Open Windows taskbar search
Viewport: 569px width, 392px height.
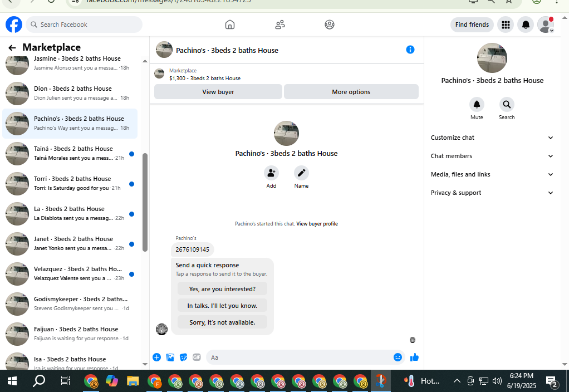[39, 381]
